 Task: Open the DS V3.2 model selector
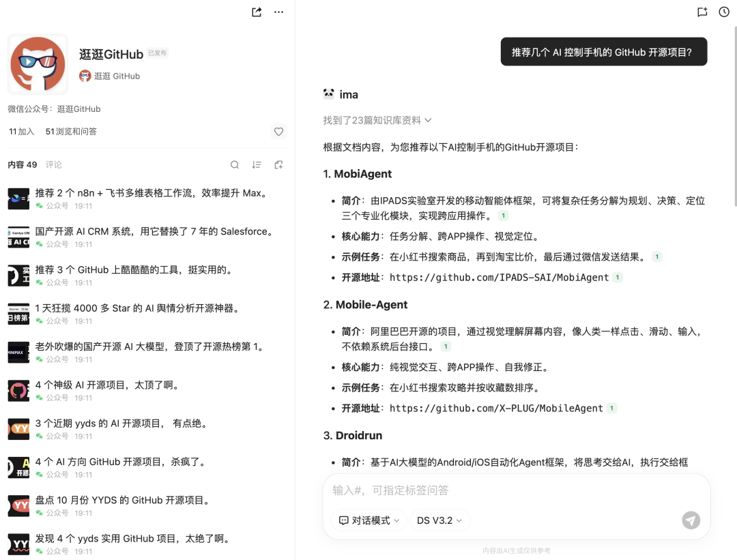click(x=437, y=520)
